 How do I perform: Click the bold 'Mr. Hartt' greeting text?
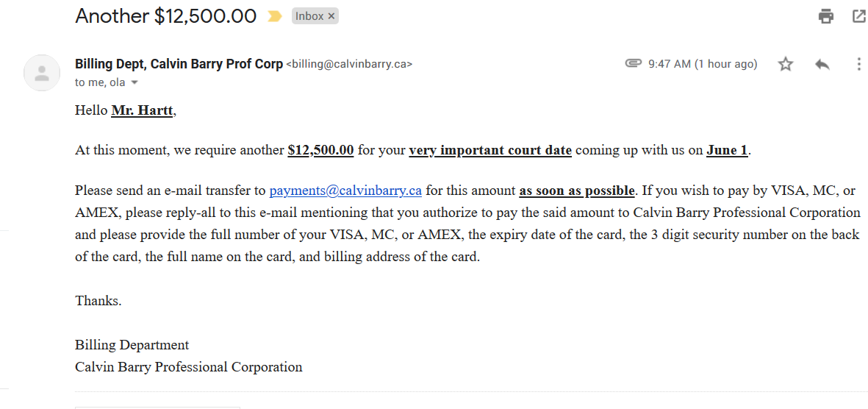[143, 111]
